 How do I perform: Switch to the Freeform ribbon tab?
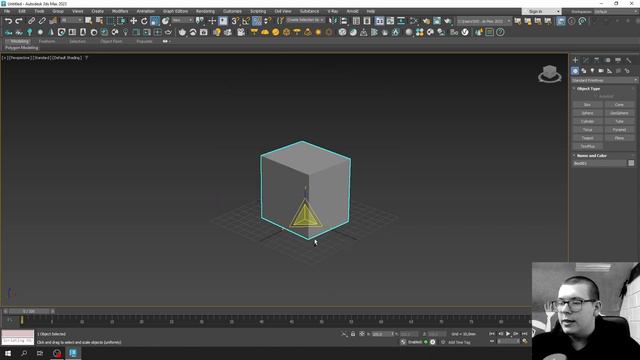click(x=47, y=41)
